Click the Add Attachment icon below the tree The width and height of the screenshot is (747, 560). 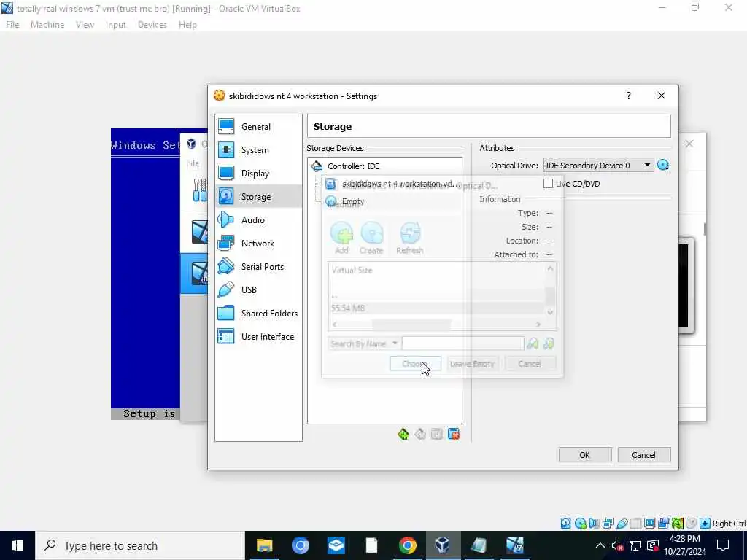436,435
